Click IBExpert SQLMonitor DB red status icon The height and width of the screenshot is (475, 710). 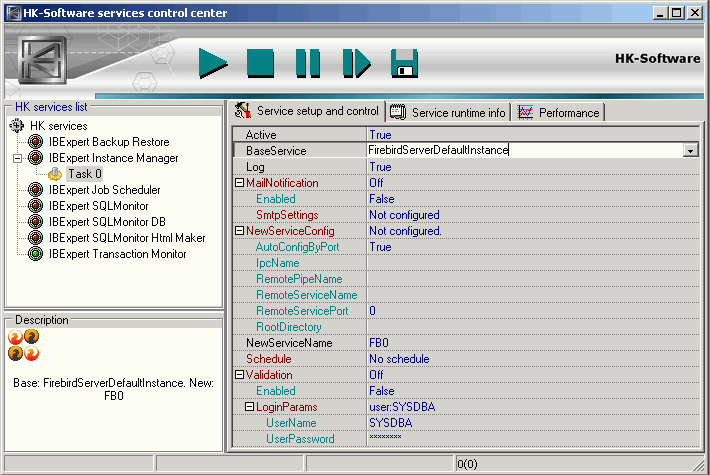click(35, 222)
